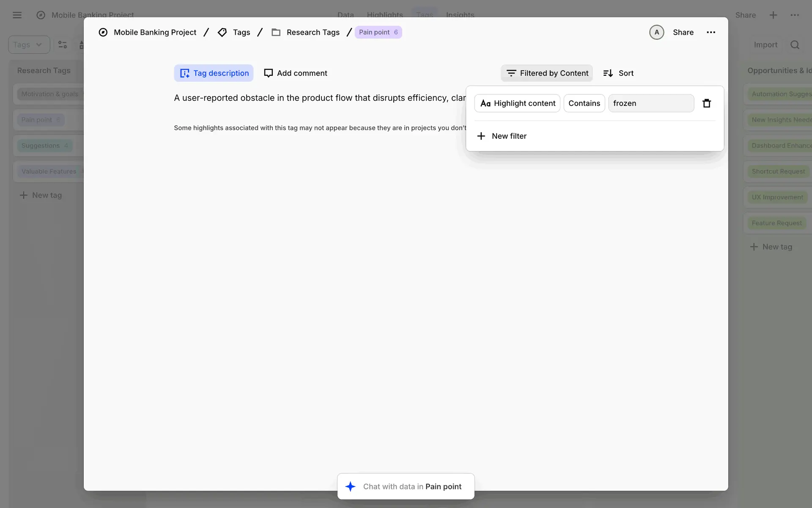This screenshot has width=812, height=508.
Task: Open Chat with data in Pain point
Action: click(412, 486)
